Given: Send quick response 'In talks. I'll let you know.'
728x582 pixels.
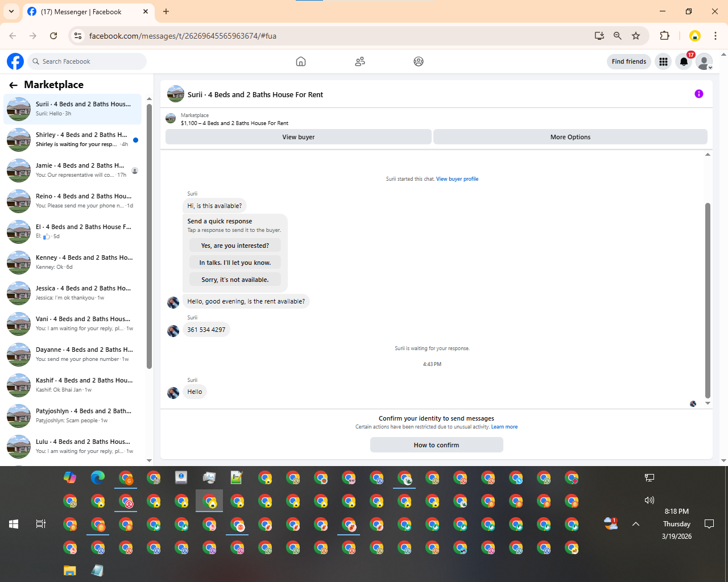Looking at the screenshot, I should click(235, 263).
